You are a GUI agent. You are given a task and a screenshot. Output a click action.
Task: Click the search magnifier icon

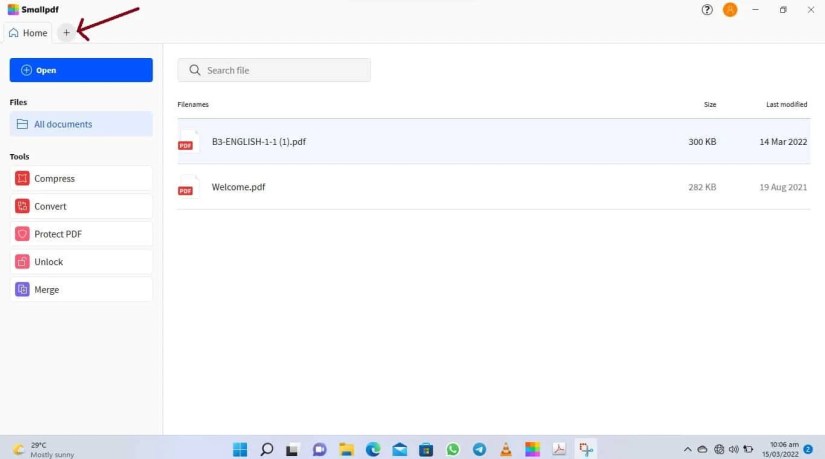[x=195, y=70]
